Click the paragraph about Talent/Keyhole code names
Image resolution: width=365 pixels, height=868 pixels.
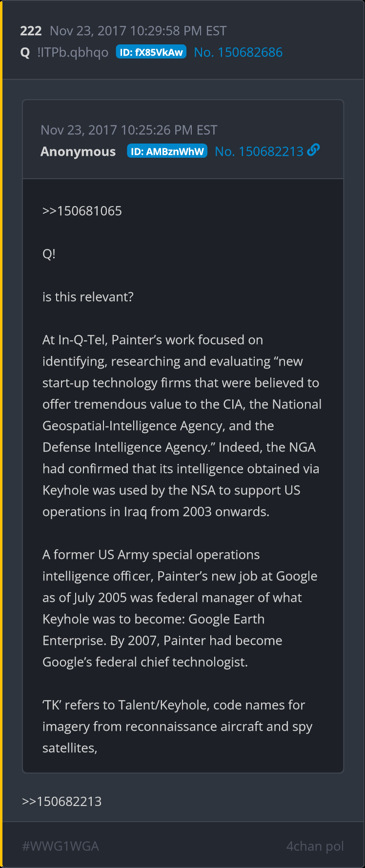pos(177,726)
